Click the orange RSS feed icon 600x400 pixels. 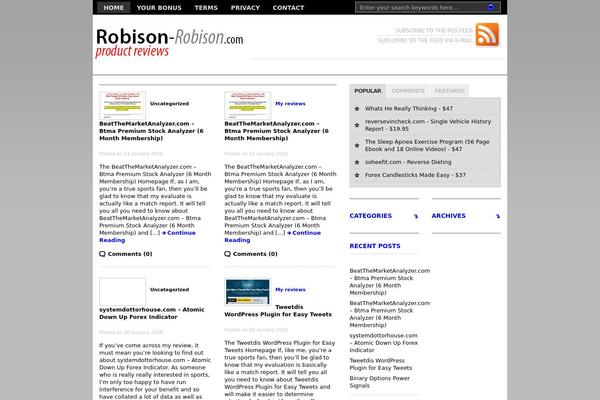(x=487, y=34)
